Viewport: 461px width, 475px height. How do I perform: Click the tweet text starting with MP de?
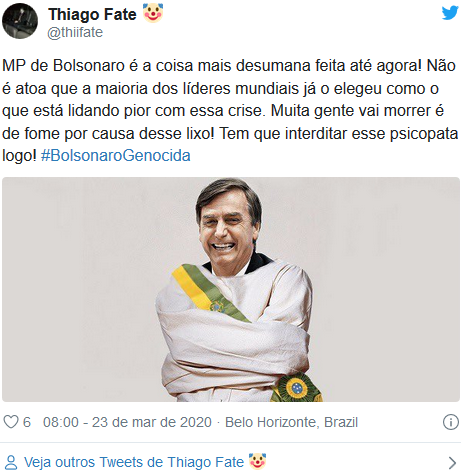click(230, 110)
